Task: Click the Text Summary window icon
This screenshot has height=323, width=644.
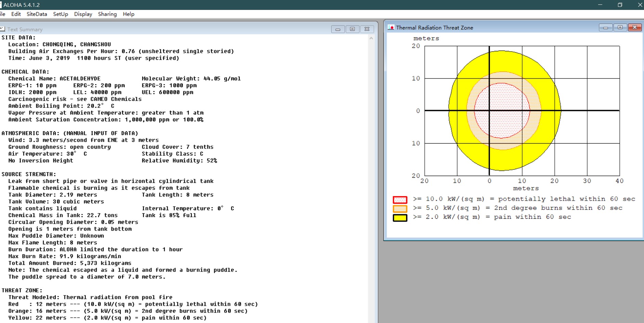Action: [x=2, y=29]
